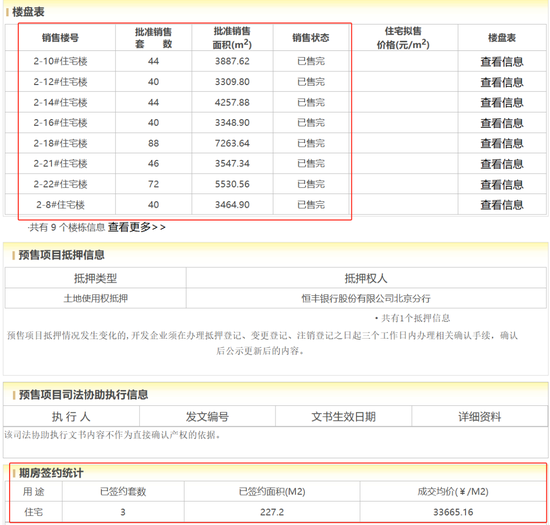
Task: Select the 2-16#住宅楼 building name cell
Action: 60,123
